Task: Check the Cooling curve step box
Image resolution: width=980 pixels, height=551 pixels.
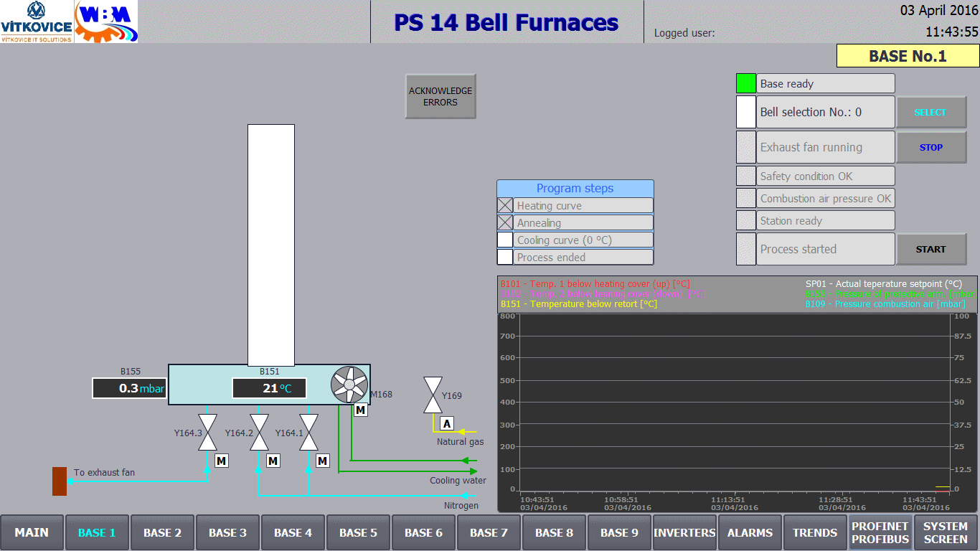Action: 505,240
